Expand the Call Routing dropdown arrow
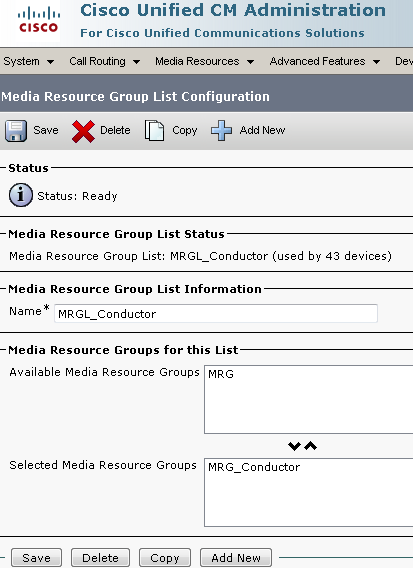This screenshot has width=413, height=568. tap(136, 62)
